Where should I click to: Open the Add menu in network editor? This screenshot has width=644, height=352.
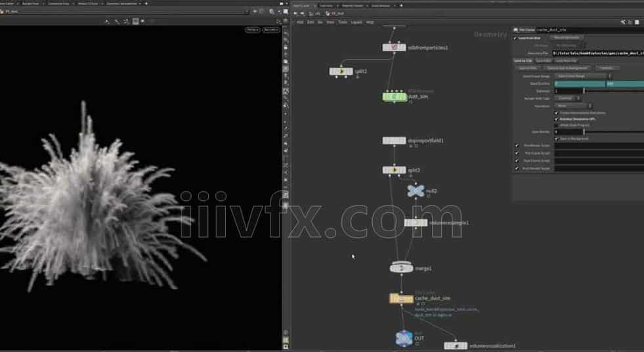tap(300, 22)
